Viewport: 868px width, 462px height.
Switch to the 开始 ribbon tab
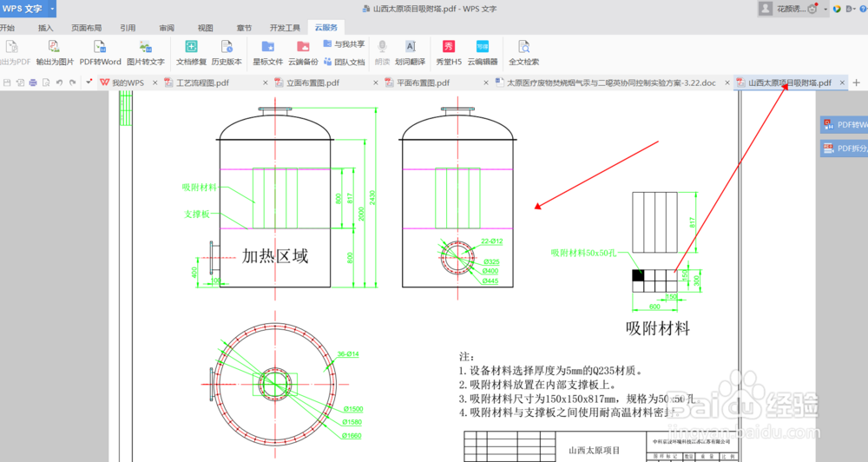[7, 27]
